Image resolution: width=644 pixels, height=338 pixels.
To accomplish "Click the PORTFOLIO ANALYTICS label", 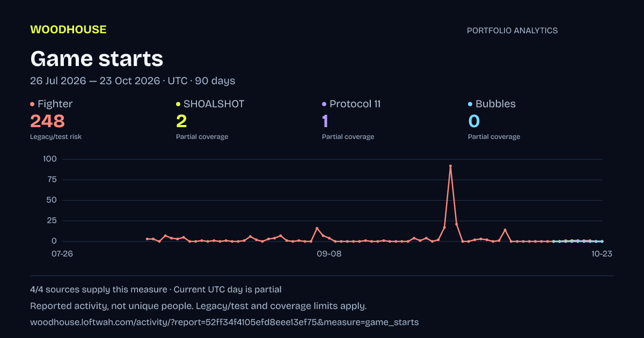I will click(x=512, y=31).
